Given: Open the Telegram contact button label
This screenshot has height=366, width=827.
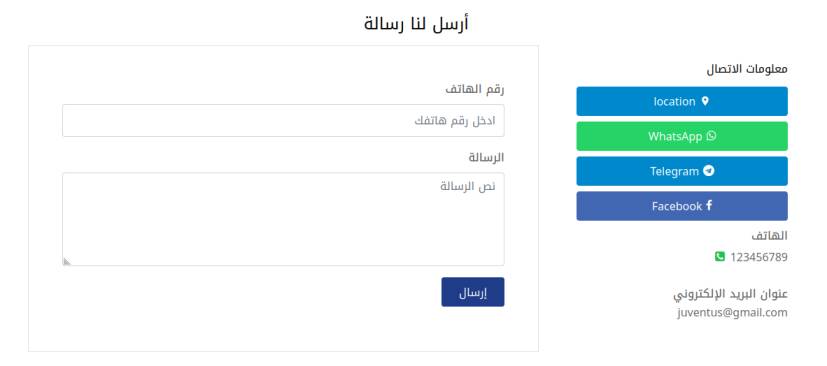Looking at the screenshot, I should [x=674, y=171].
